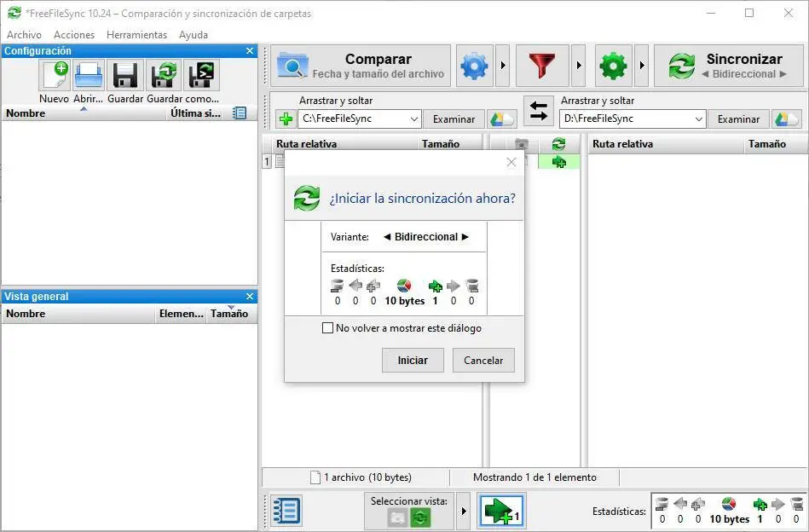
Task: Close the sync confirmation dialog
Action: tap(511, 162)
